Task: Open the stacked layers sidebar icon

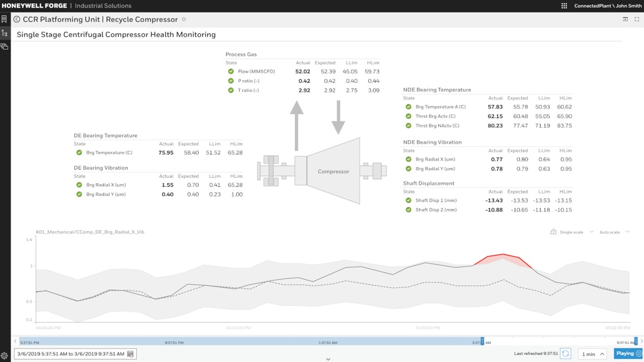Action: tap(4, 46)
